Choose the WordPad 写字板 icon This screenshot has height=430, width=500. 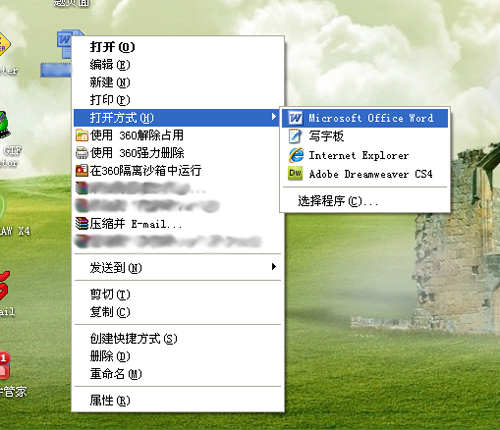point(295,136)
